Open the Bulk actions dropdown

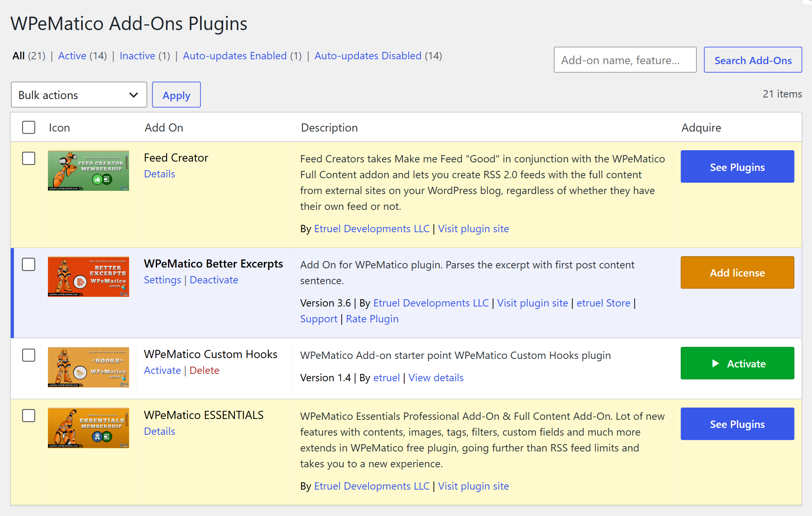pos(79,95)
